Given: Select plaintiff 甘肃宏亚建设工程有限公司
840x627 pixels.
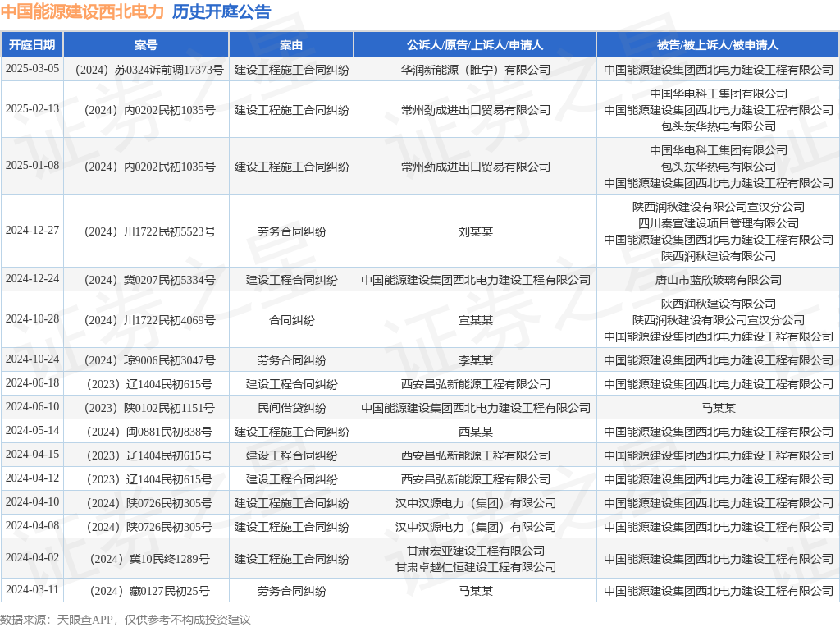Looking at the screenshot, I should (475, 551).
